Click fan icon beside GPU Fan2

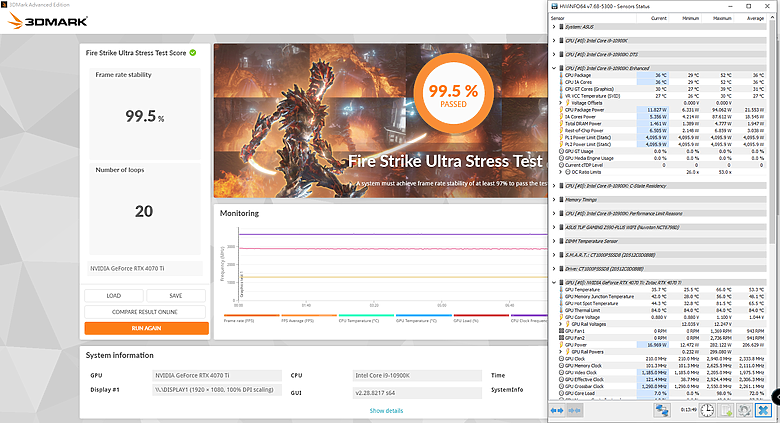point(561,338)
